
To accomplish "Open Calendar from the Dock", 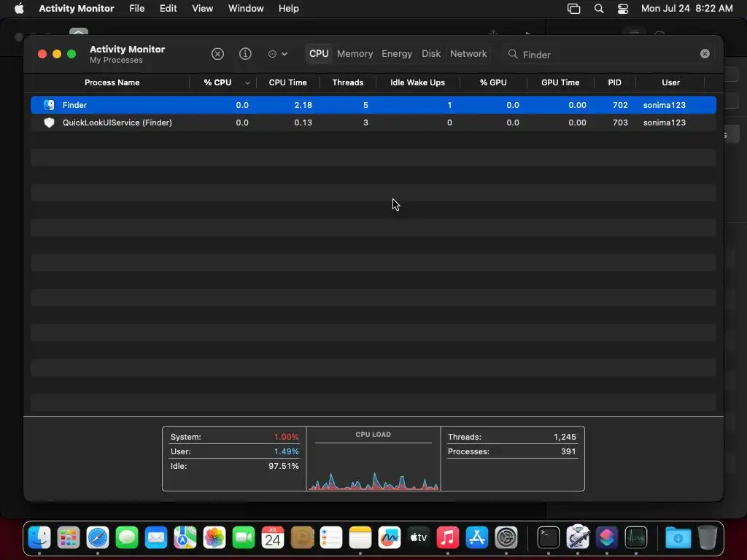I will (273, 537).
